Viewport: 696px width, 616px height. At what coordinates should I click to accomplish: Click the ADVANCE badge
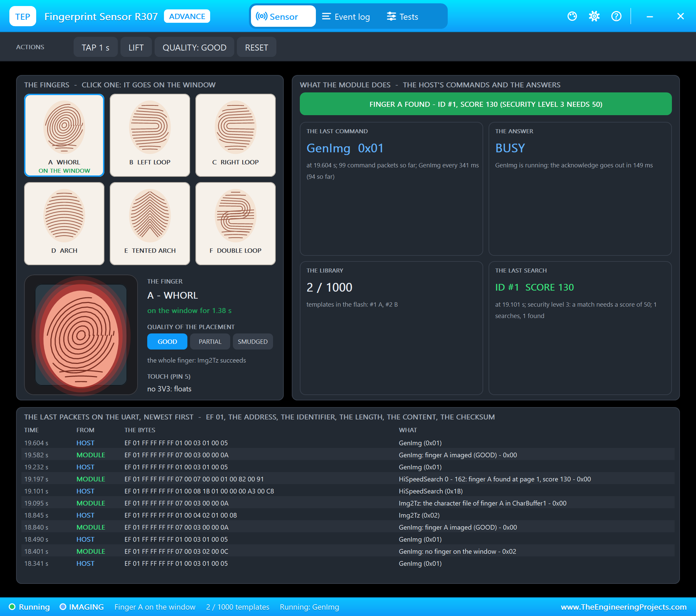click(x=187, y=16)
